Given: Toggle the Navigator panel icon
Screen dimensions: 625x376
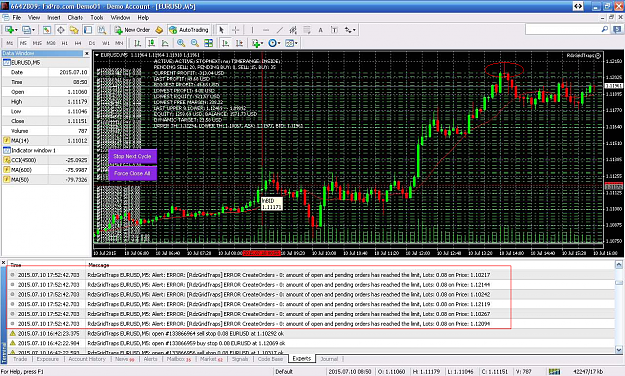Looking at the screenshot, I should pos(74,30).
